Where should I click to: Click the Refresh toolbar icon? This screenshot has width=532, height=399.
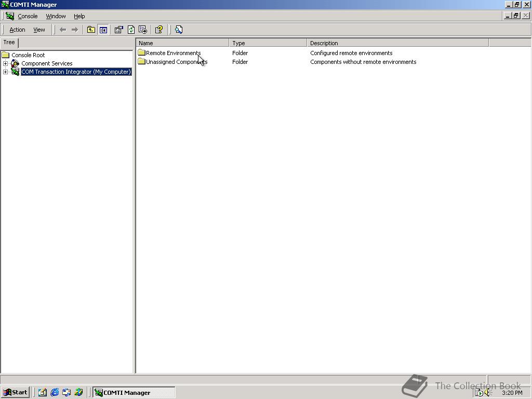click(131, 30)
